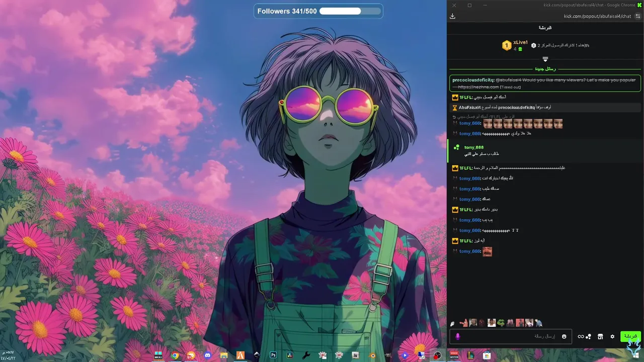Open Voicemeeter from the taskbar
The width and height of the screenshot is (644, 362).
tap(454, 355)
